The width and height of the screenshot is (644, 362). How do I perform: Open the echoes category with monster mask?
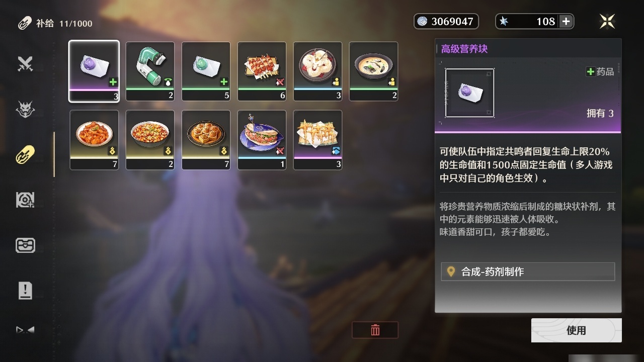pyautogui.click(x=25, y=109)
